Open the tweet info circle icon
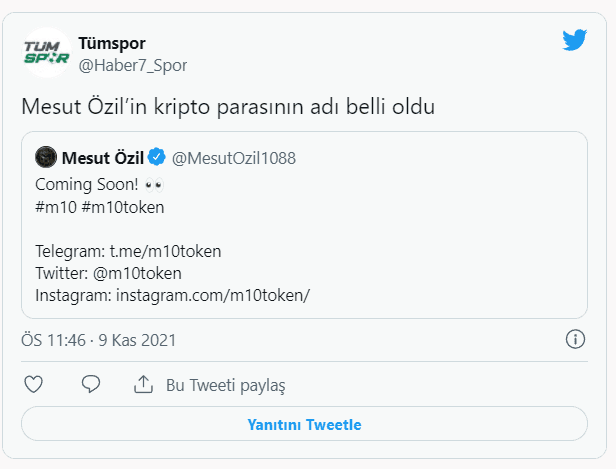Viewport: 616px width, 469px height. tap(575, 339)
